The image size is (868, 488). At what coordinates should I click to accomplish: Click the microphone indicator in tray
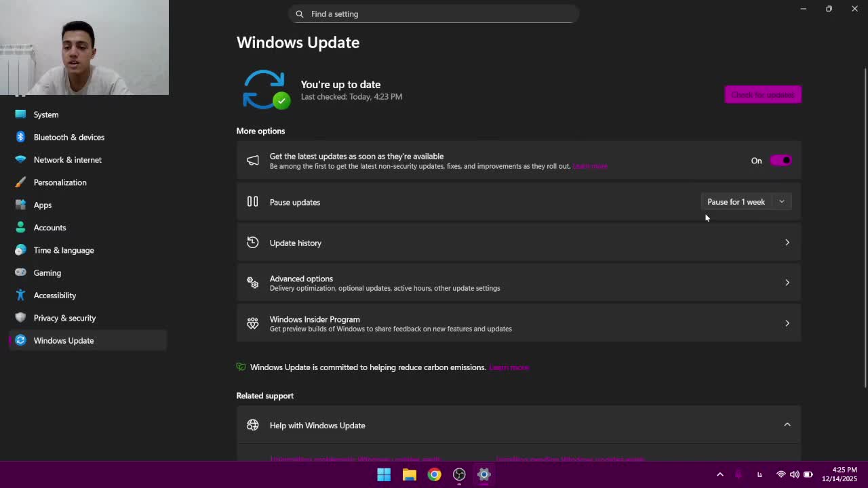click(x=739, y=474)
